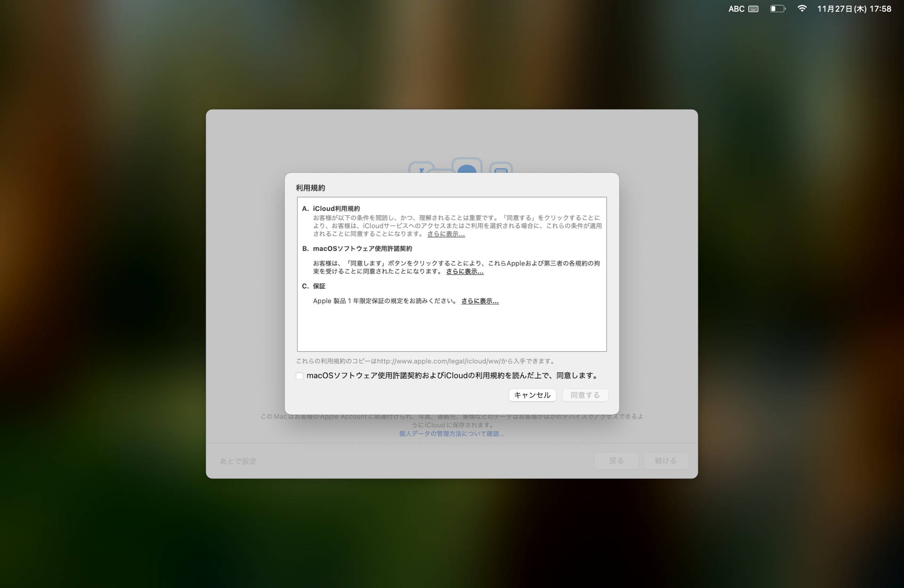
Task: Open さらに表示 for 保証 section
Action: [479, 301]
